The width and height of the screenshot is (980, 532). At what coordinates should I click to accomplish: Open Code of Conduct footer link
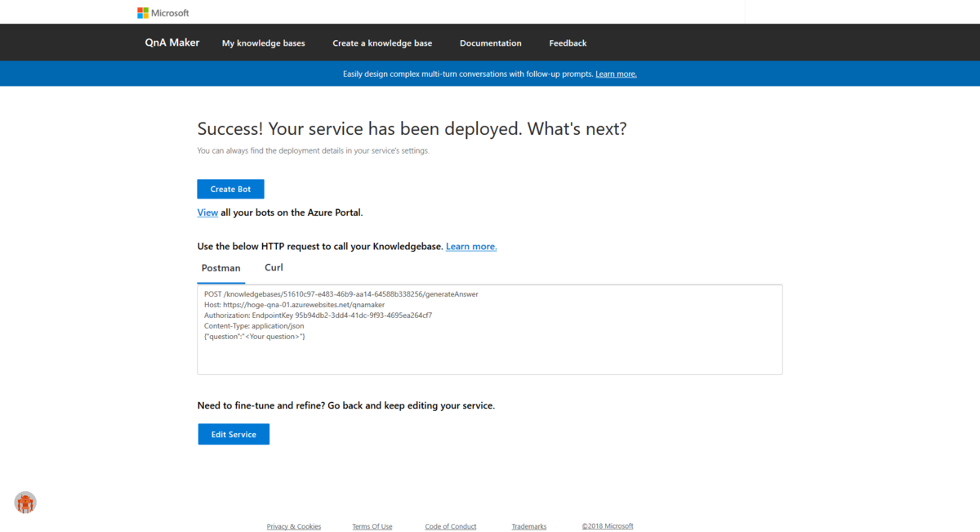pyautogui.click(x=451, y=526)
